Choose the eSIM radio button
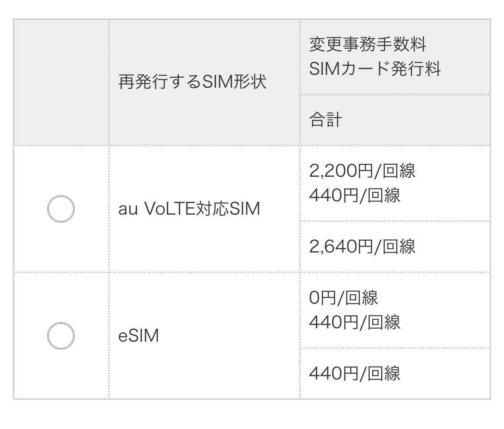This screenshot has width=504, height=429. click(61, 336)
